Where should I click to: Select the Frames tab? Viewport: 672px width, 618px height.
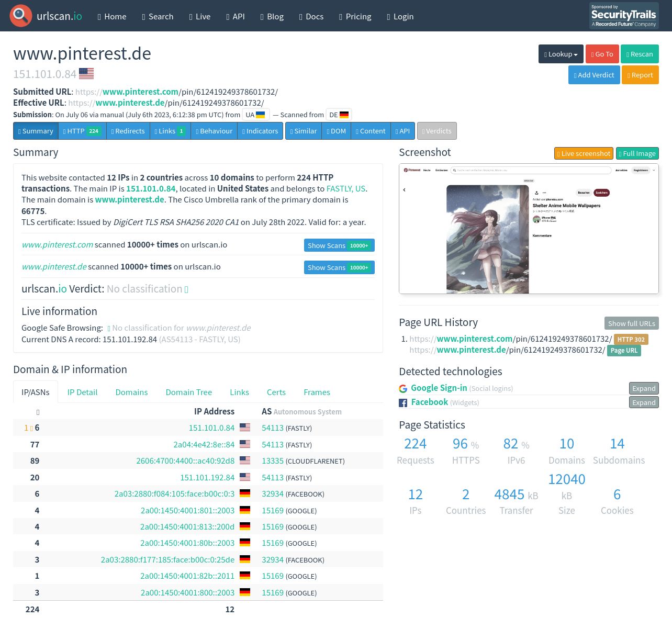coord(317,392)
